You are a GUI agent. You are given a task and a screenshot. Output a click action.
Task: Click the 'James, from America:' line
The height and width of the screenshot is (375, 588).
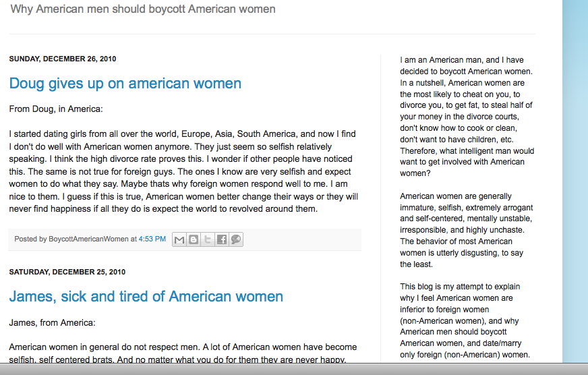click(52, 322)
